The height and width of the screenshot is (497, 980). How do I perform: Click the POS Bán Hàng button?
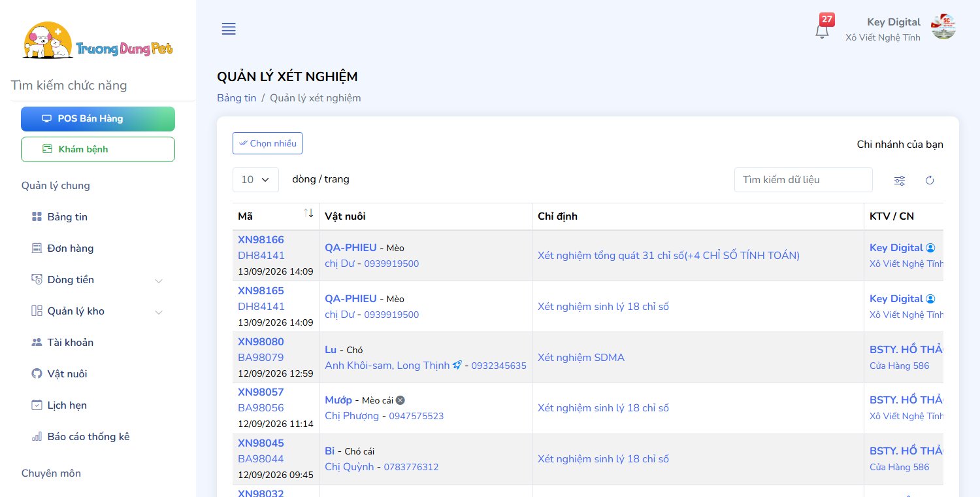98,119
